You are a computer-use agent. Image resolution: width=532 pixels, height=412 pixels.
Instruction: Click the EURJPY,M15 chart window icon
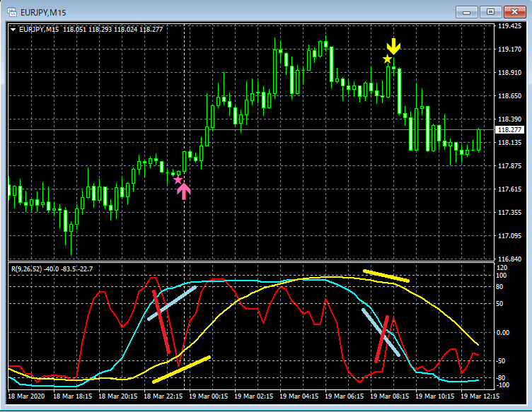point(12,13)
